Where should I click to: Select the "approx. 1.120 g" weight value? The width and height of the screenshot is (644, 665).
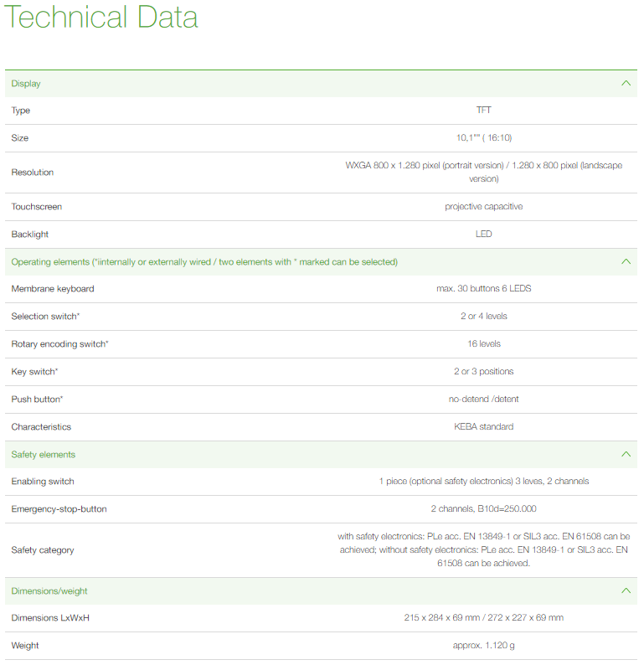click(x=483, y=646)
